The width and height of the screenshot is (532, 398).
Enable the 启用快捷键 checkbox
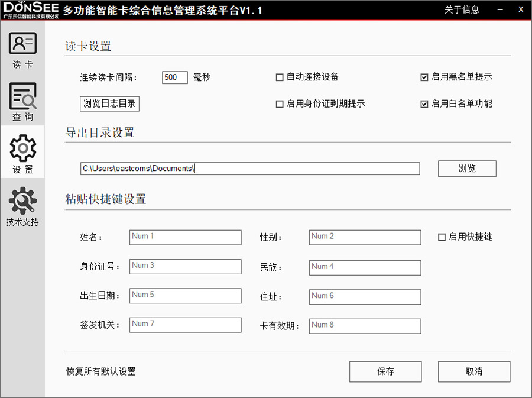click(440, 237)
